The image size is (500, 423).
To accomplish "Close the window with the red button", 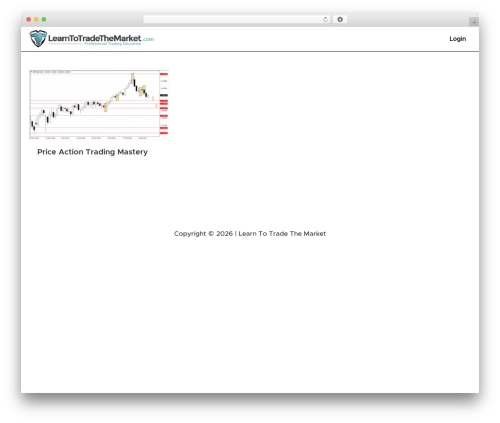I will click(x=29, y=19).
